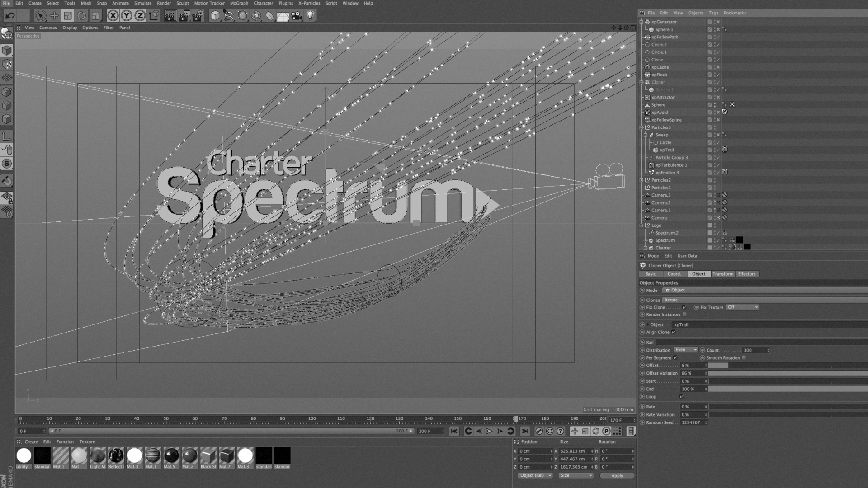
Task: Select the Live Selection arrow tool
Action: [40, 16]
